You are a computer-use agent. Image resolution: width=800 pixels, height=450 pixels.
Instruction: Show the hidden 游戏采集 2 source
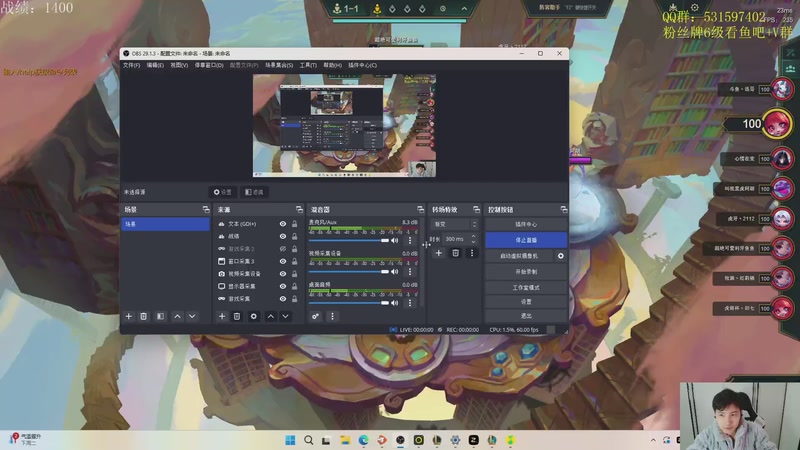(283, 249)
